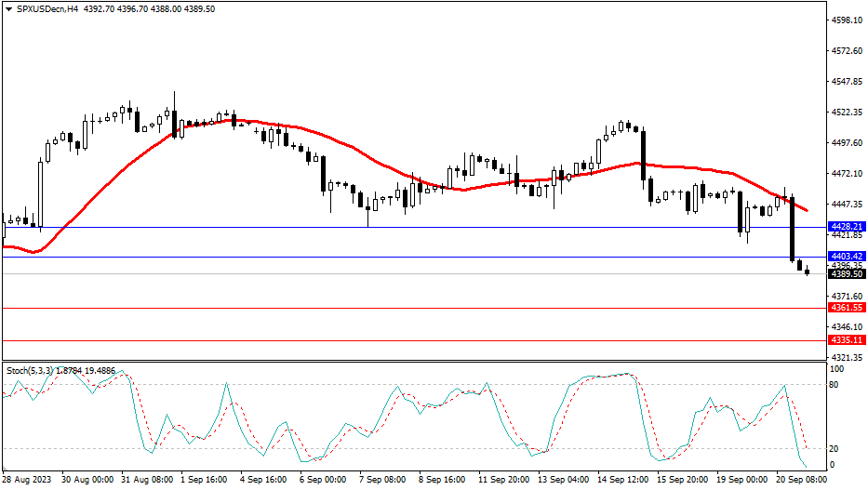Click the 20 level on stochastic scale
The width and height of the screenshot is (868, 490).
pos(835,448)
